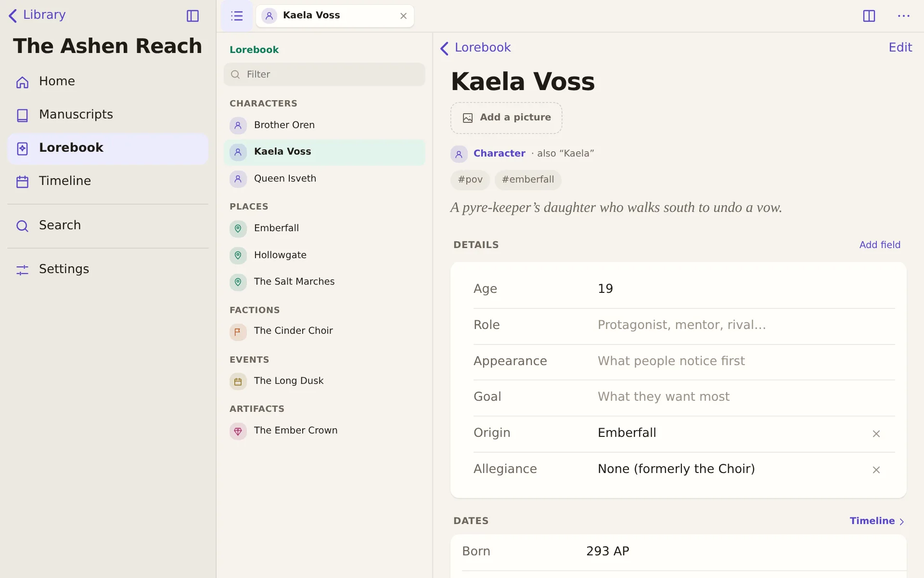Open Queen Isveth character entry

click(324, 179)
